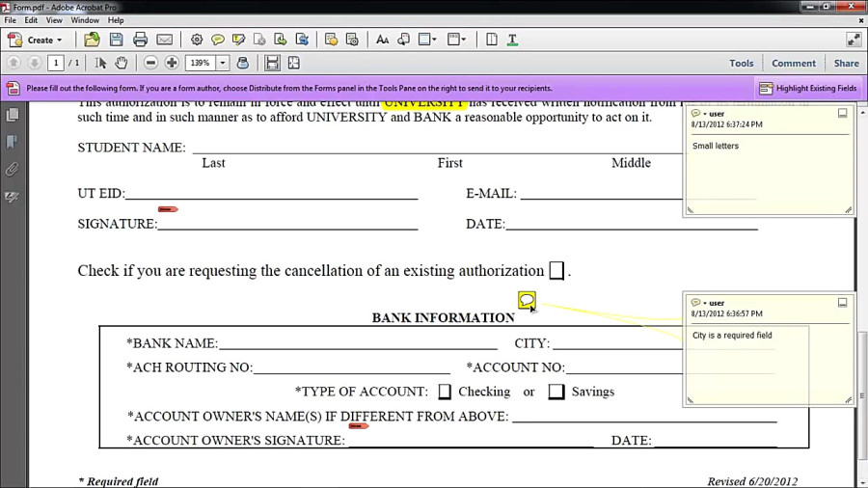
Task: Open Bookmarks panel in left sidebar
Action: click(13, 142)
